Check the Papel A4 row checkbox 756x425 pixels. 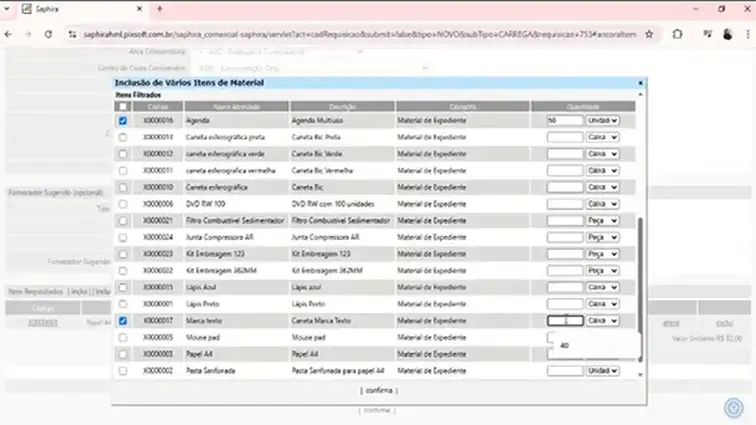[123, 354]
